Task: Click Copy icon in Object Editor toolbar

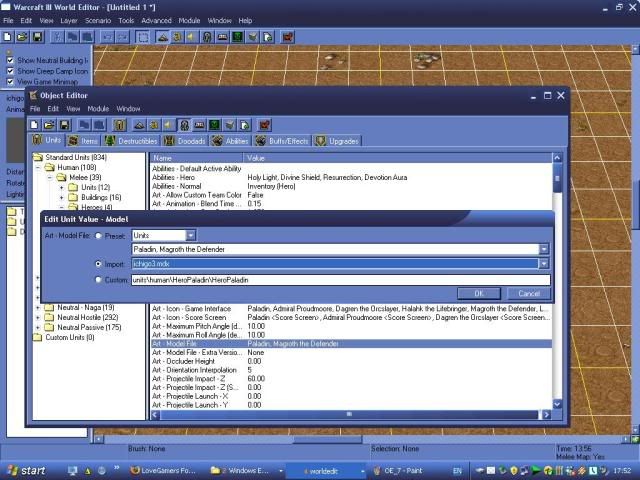Action: tap(84, 125)
